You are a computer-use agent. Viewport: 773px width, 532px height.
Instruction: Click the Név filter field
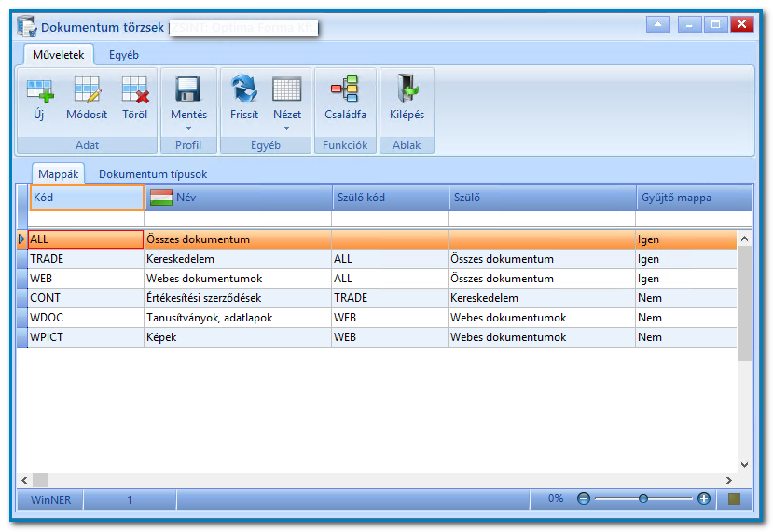click(x=238, y=218)
